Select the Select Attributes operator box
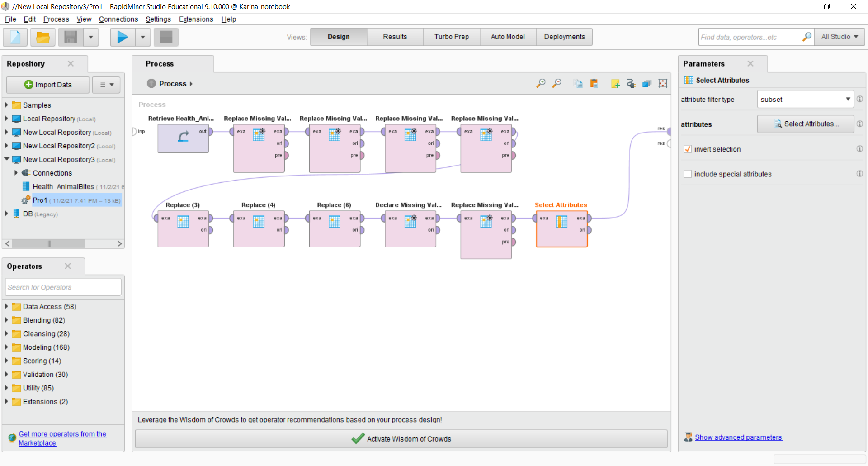Screen dimensions: 868x466 (x=562, y=228)
